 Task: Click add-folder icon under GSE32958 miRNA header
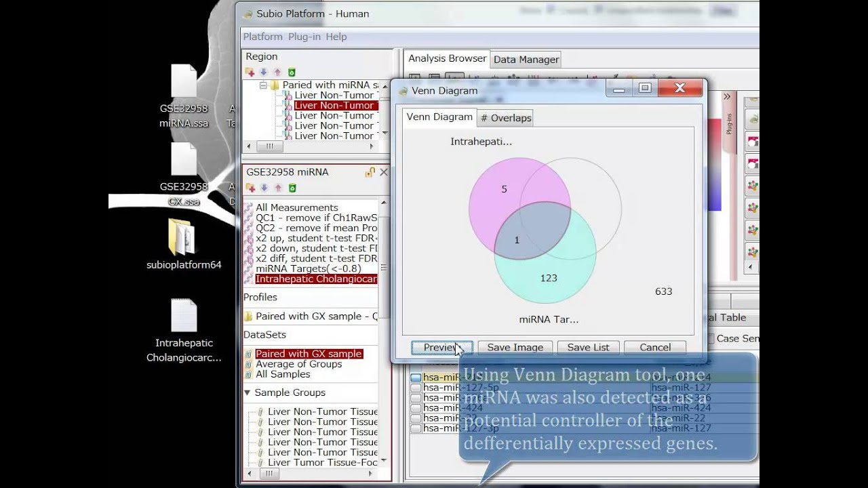point(250,188)
